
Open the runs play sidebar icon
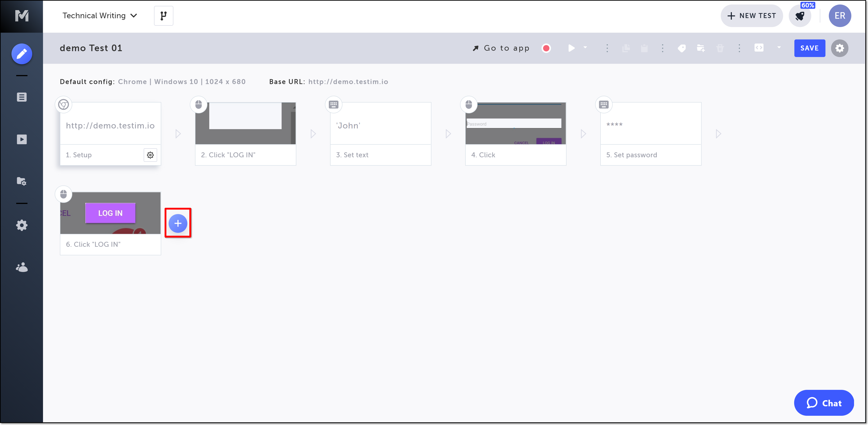point(22,139)
